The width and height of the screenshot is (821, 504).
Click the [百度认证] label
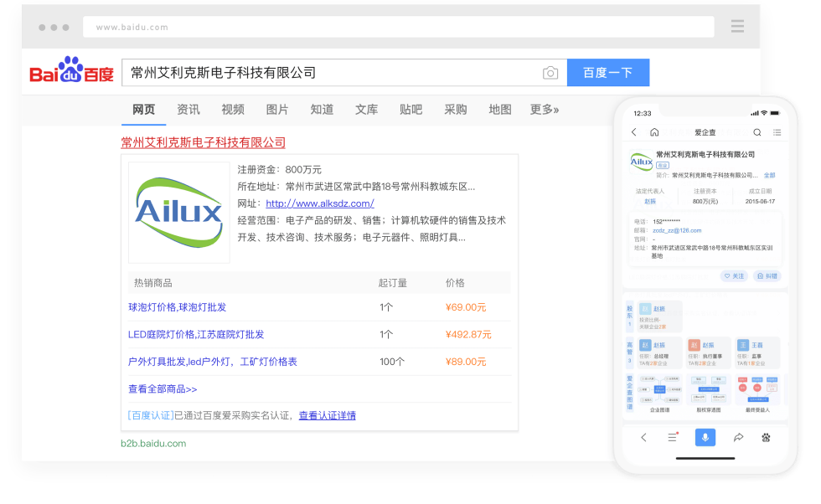point(151,415)
